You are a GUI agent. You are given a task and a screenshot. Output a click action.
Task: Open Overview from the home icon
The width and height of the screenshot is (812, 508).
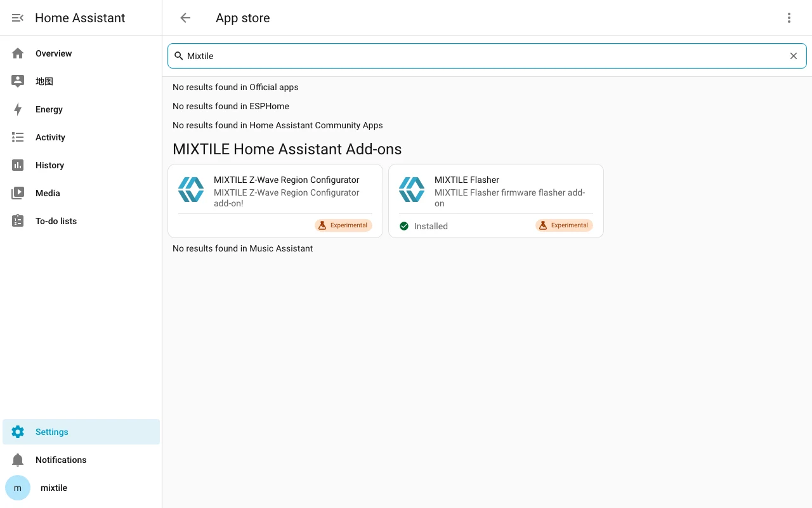point(18,53)
